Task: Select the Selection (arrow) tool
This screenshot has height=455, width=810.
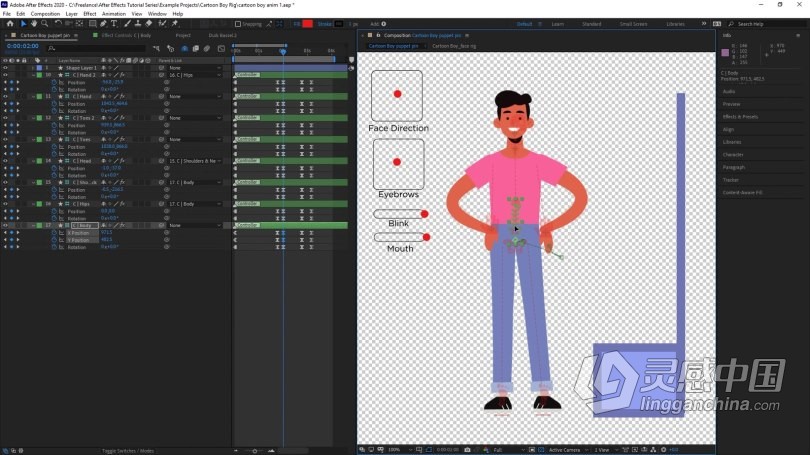Action: click(23, 24)
